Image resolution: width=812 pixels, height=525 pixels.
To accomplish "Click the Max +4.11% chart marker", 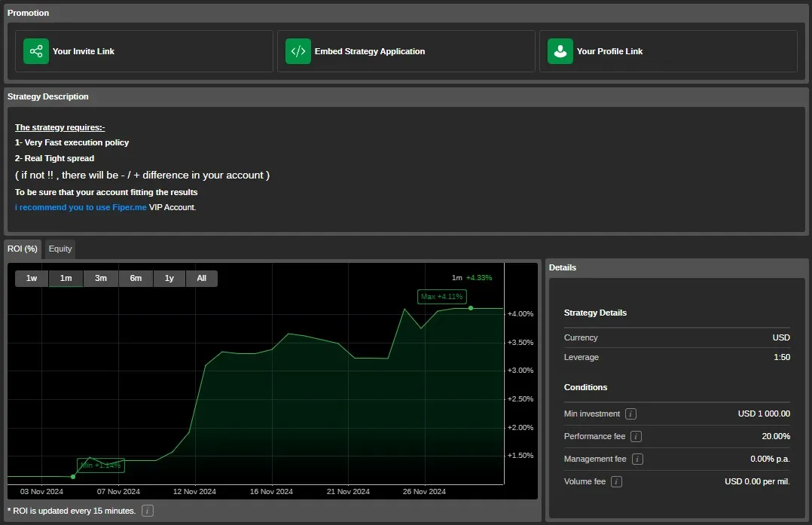I will pyautogui.click(x=441, y=296).
